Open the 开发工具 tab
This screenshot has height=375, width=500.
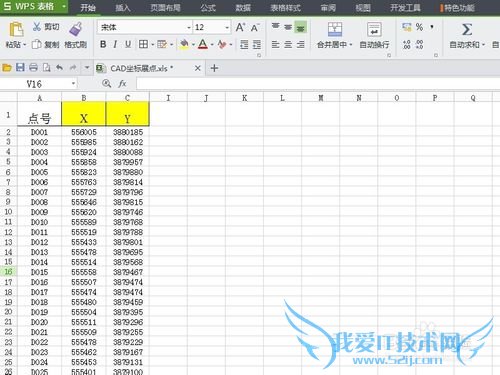[405, 7]
